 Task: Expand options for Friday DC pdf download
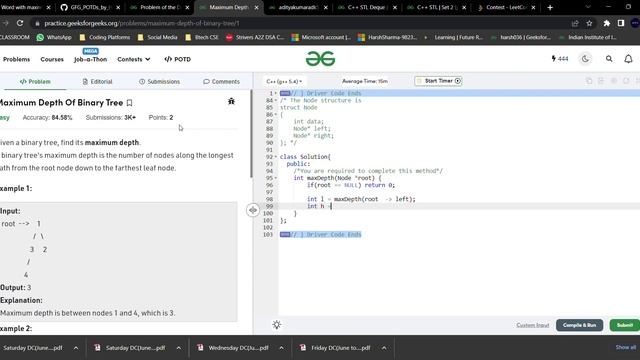pyautogui.click(x=384, y=348)
